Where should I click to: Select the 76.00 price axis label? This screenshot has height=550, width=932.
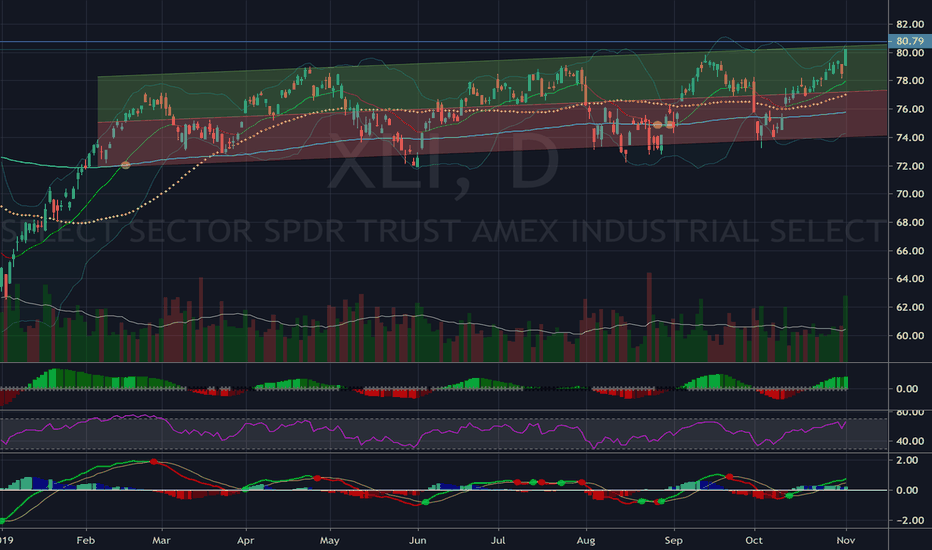910,109
